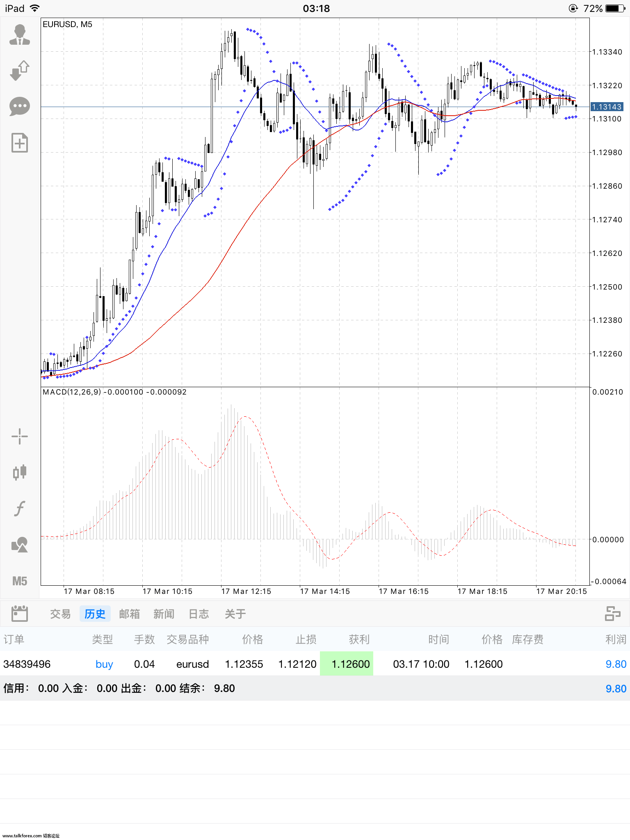The image size is (630, 840).
Task: Open the 新闻 tab
Action: [164, 614]
